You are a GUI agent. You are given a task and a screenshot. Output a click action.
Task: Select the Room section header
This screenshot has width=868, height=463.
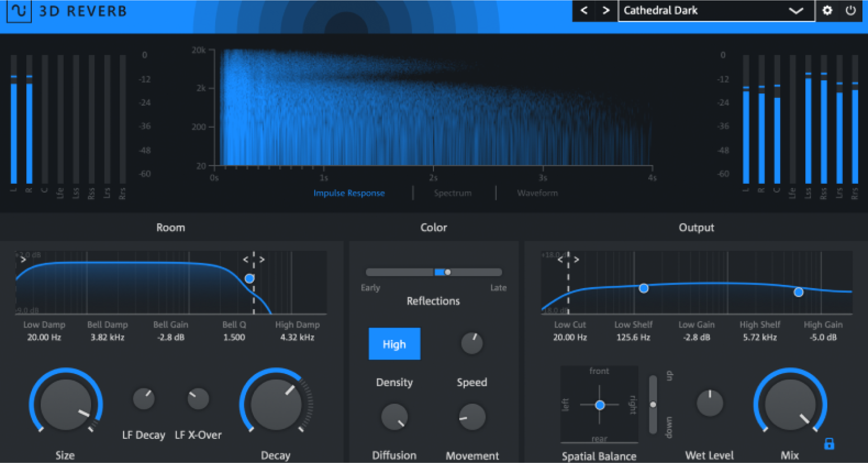click(x=171, y=227)
